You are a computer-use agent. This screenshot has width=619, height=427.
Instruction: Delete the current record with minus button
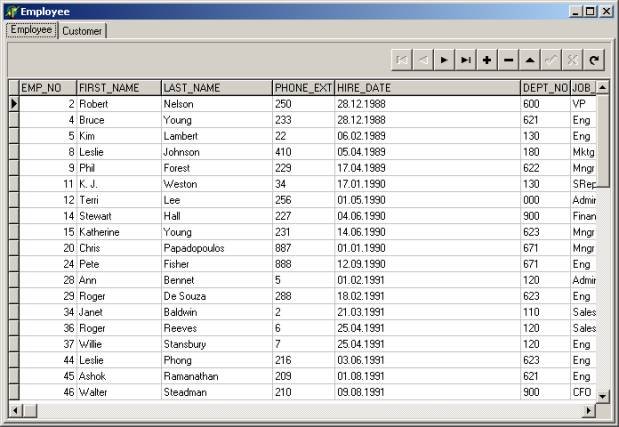(x=509, y=60)
